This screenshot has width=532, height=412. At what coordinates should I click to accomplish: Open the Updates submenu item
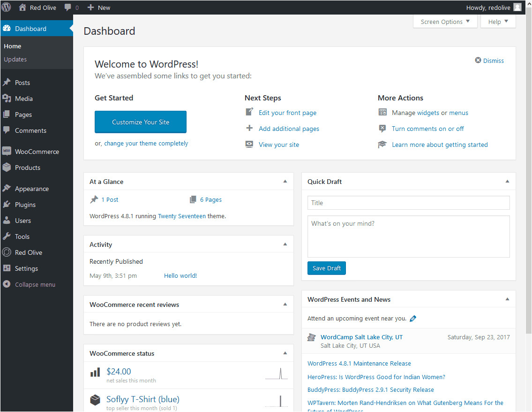[15, 60]
